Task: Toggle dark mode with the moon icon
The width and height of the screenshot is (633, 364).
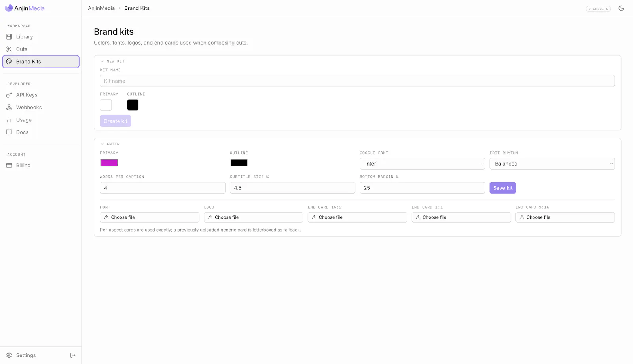Action: (x=621, y=8)
